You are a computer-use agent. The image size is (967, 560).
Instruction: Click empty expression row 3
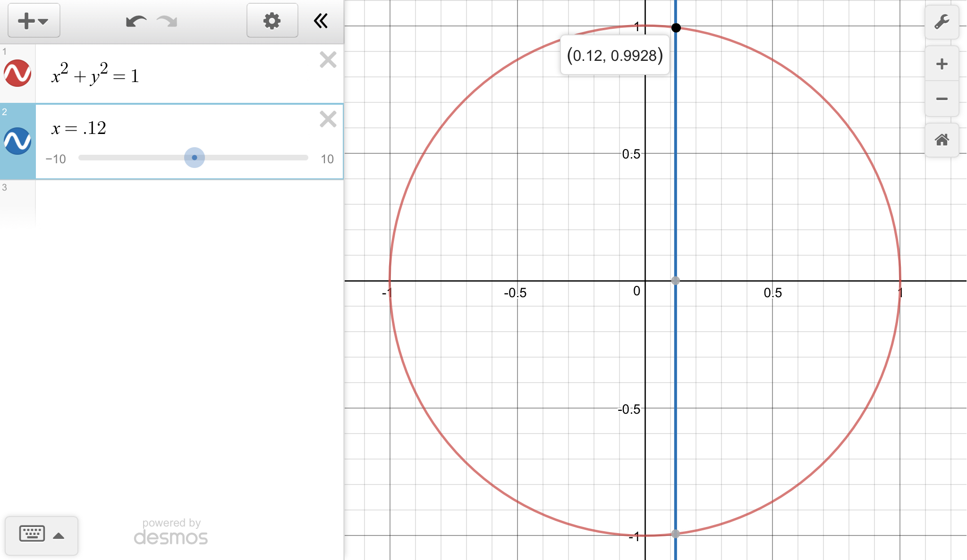[x=189, y=203]
